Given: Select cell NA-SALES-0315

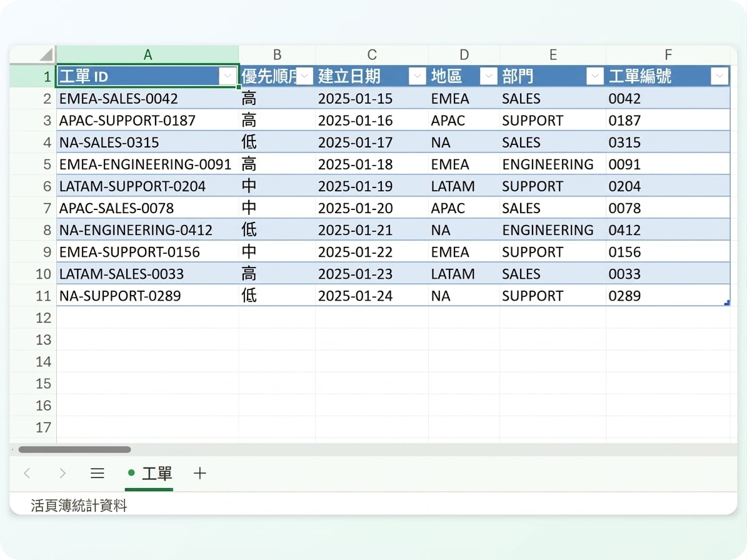Looking at the screenshot, I should point(148,142).
